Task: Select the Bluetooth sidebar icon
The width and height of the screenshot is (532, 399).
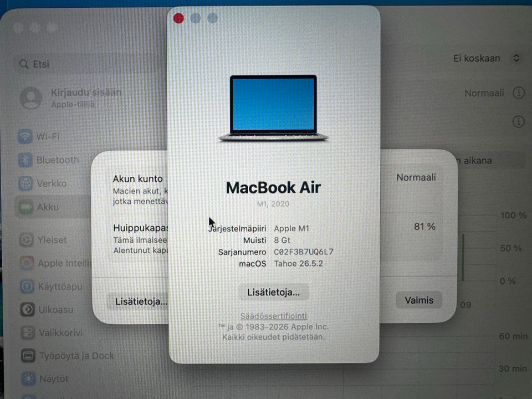Action: 25,160
